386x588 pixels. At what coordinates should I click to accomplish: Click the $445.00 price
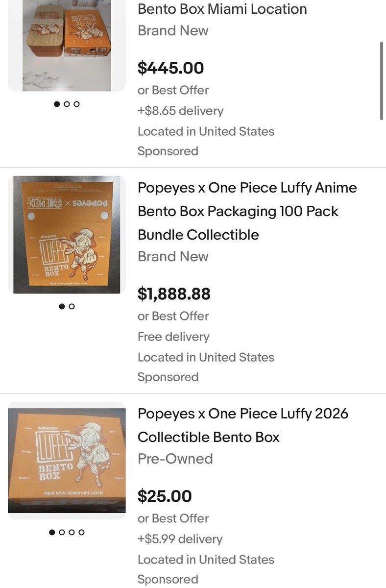pos(171,68)
